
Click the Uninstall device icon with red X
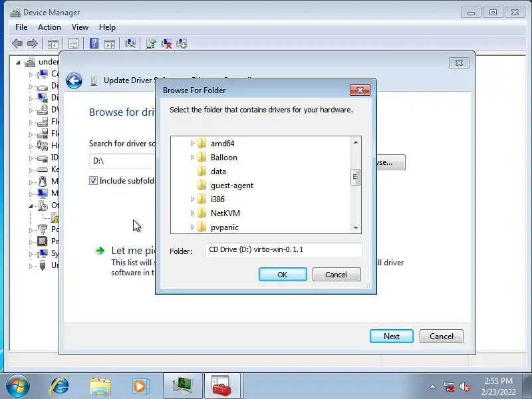click(166, 43)
